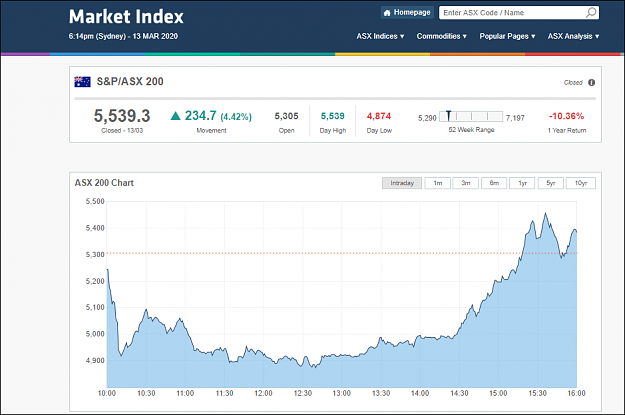The height and width of the screenshot is (415, 625).
Task: Expand the Commodities menu
Action: [442, 36]
